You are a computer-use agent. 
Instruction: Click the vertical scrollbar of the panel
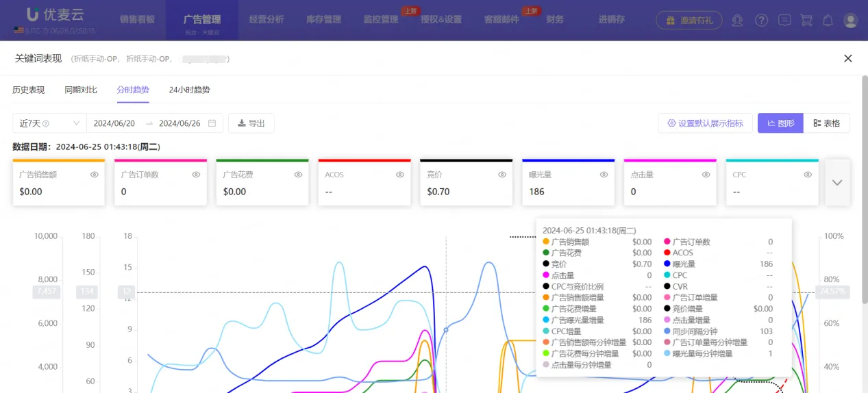click(865, 188)
